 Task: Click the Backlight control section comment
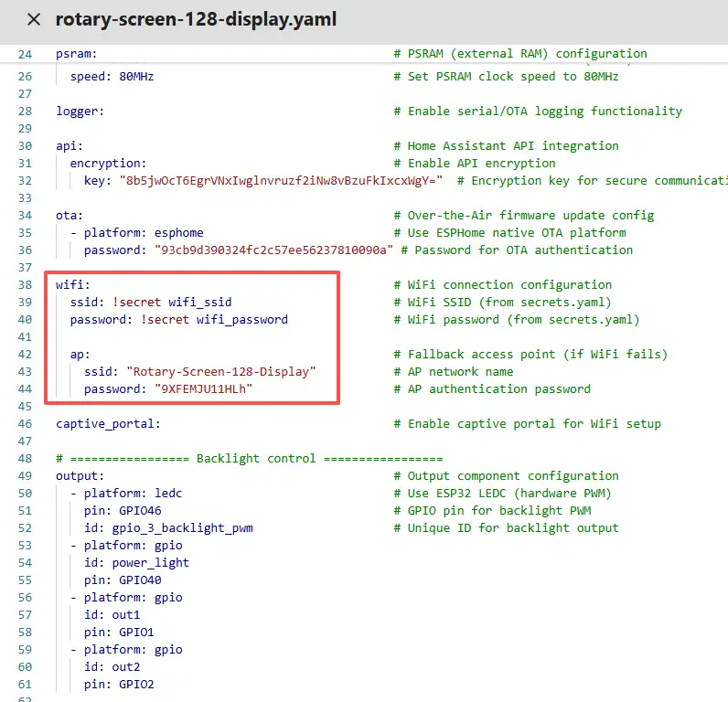pos(249,458)
